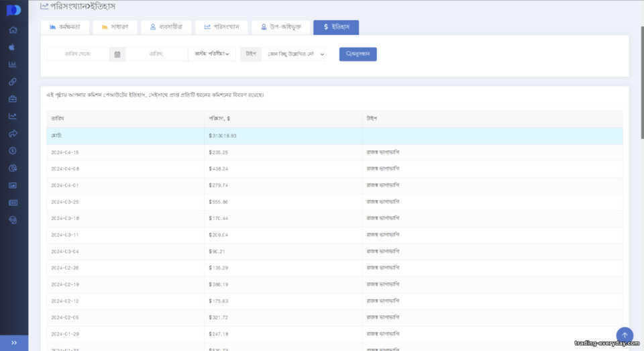
Task: Open the chain link icon in sidebar
Action: click(x=13, y=82)
